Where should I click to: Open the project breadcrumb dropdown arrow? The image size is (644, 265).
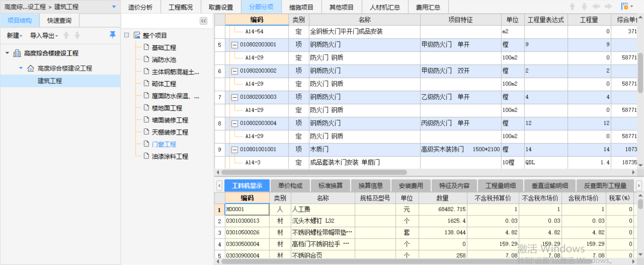coord(114,7)
